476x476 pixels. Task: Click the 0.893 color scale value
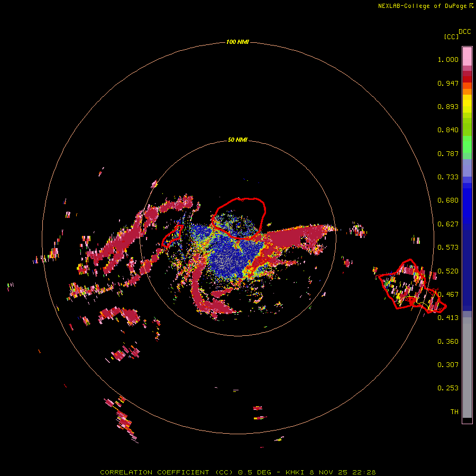tap(448, 106)
